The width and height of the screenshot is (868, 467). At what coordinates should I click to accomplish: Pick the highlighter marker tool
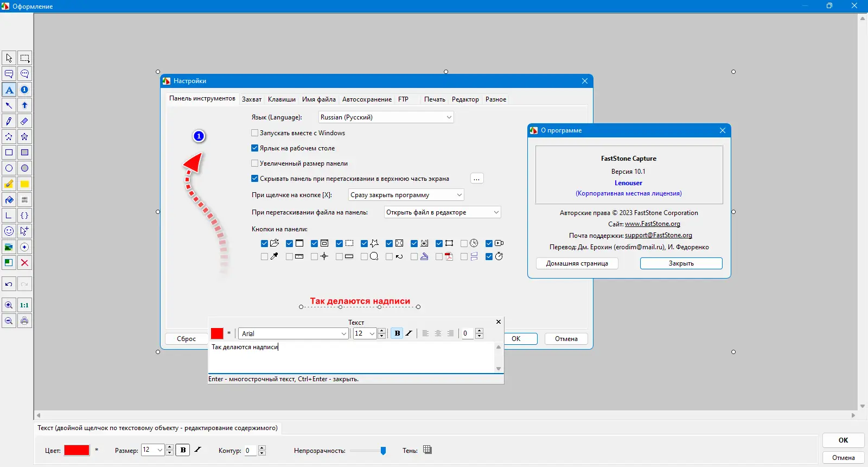pos(9,184)
